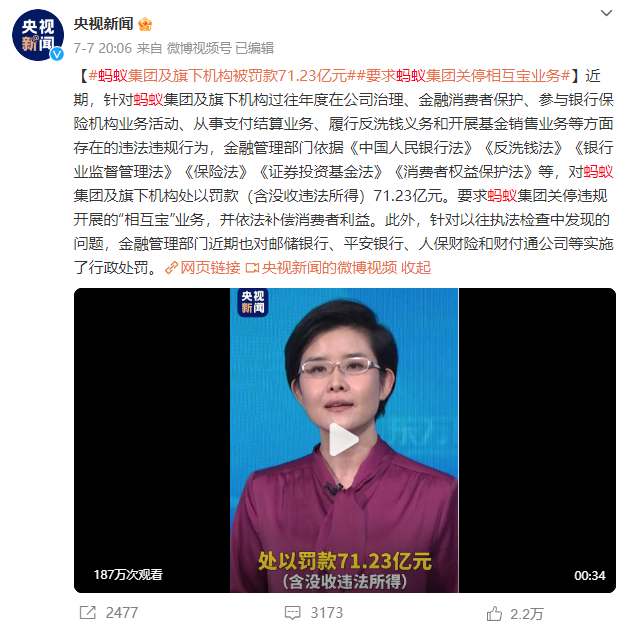Click the crown member badge icon
Screen dimensions: 627x632
[x=145, y=24]
